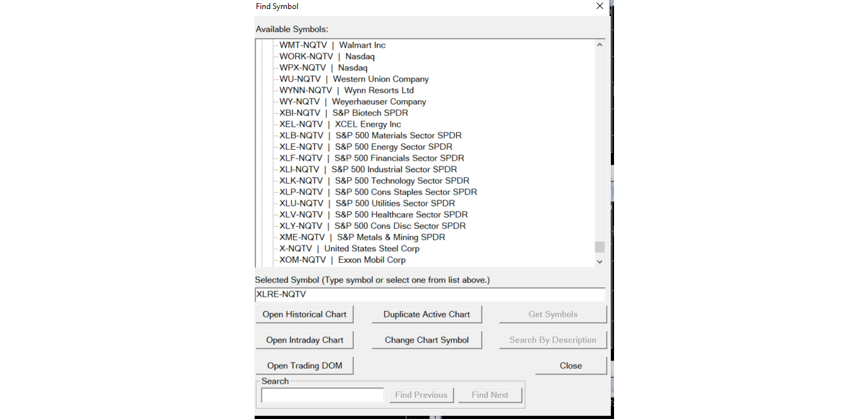The image size is (868, 419).
Task: Click Open Intraday Chart button
Action: pyautogui.click(x=304, y=340)
